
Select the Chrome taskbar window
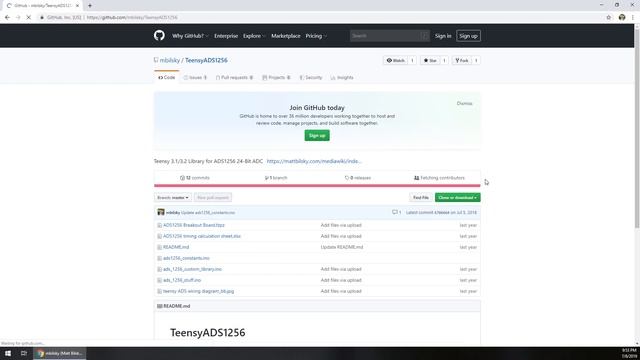click(x=60, y=353)
